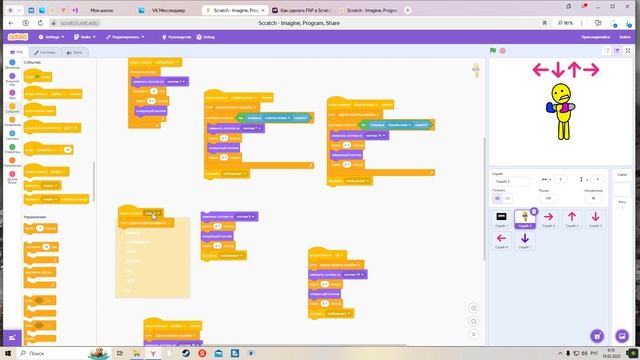Image resolution: width=640 pixels, height=360 pixels.
Task: Switch to the FNF tutorial browser tab
Action: click(x=302, y=10)
